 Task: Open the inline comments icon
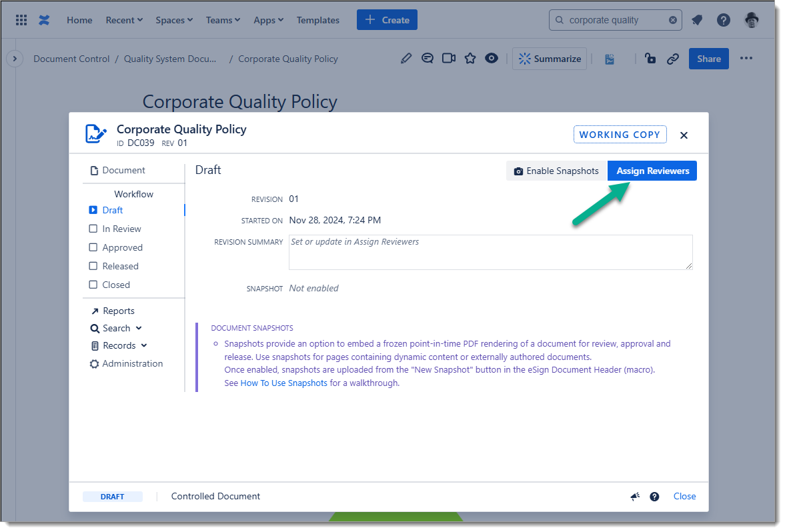coord(428,59)
